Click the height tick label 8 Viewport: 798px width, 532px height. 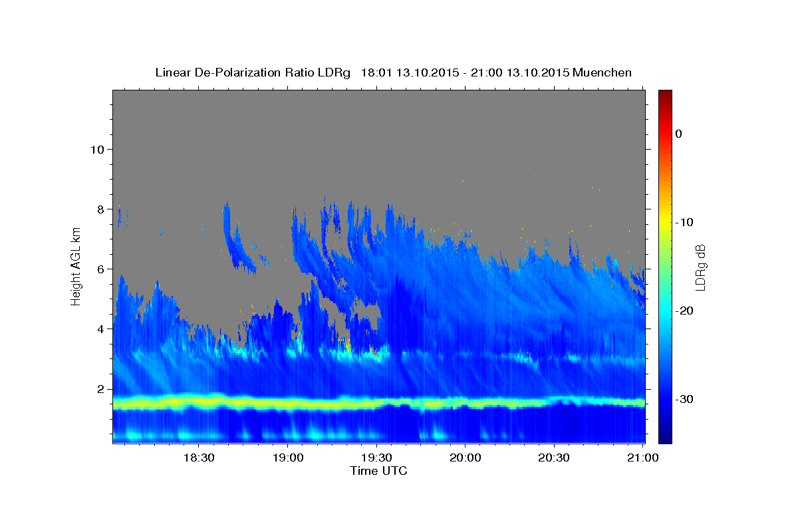[100, 209]
